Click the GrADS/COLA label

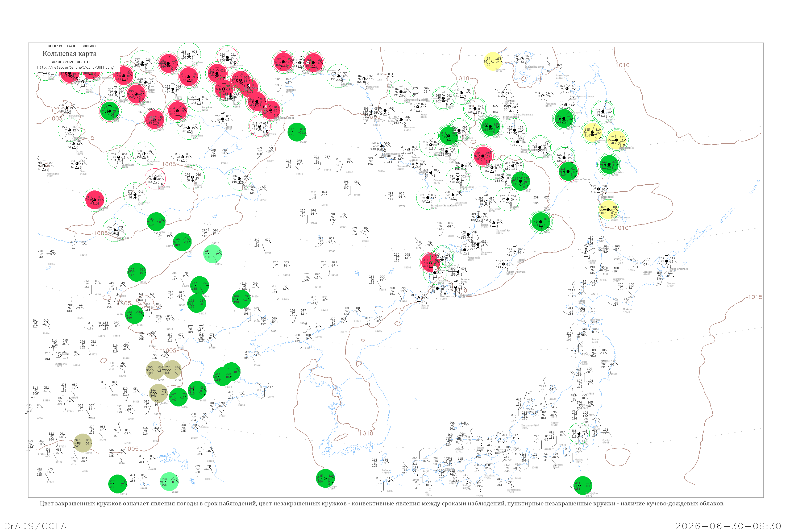pyautogui.click(x=35, y=526)
